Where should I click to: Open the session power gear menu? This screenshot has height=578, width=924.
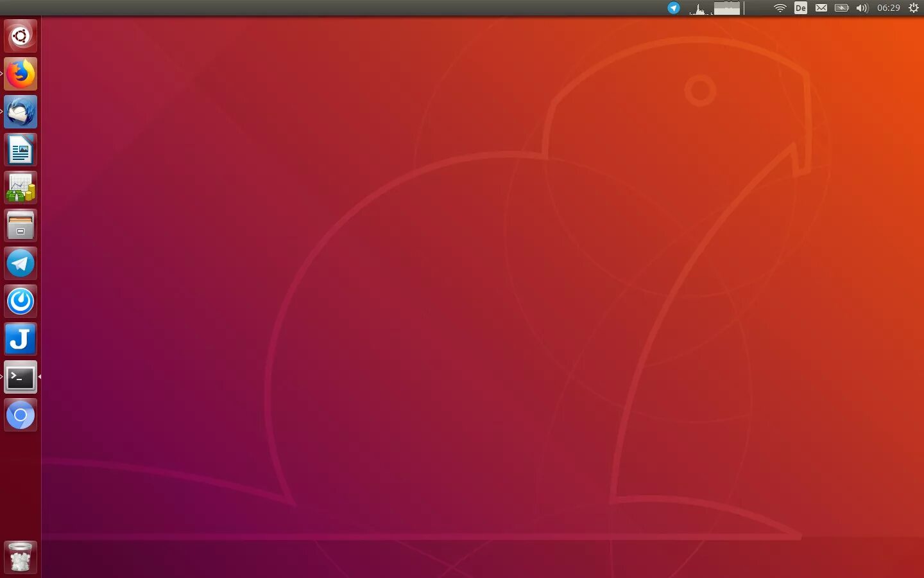[x=914, y=8]
